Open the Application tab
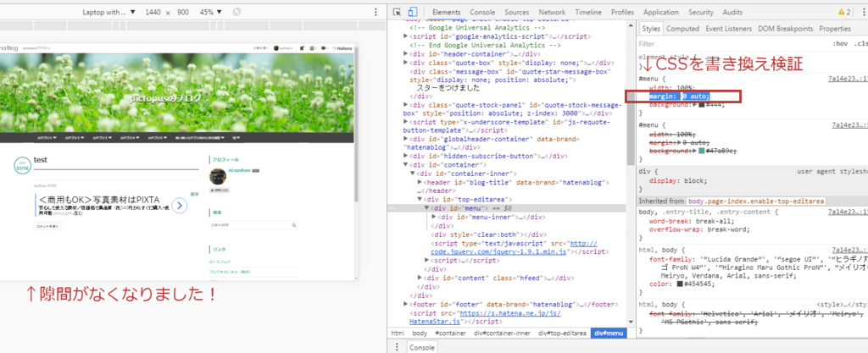 (x=661, y=12)
